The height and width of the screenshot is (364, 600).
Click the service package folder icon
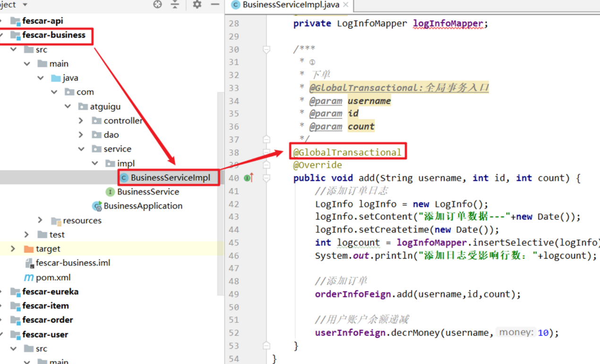click(x=97, y=149)
